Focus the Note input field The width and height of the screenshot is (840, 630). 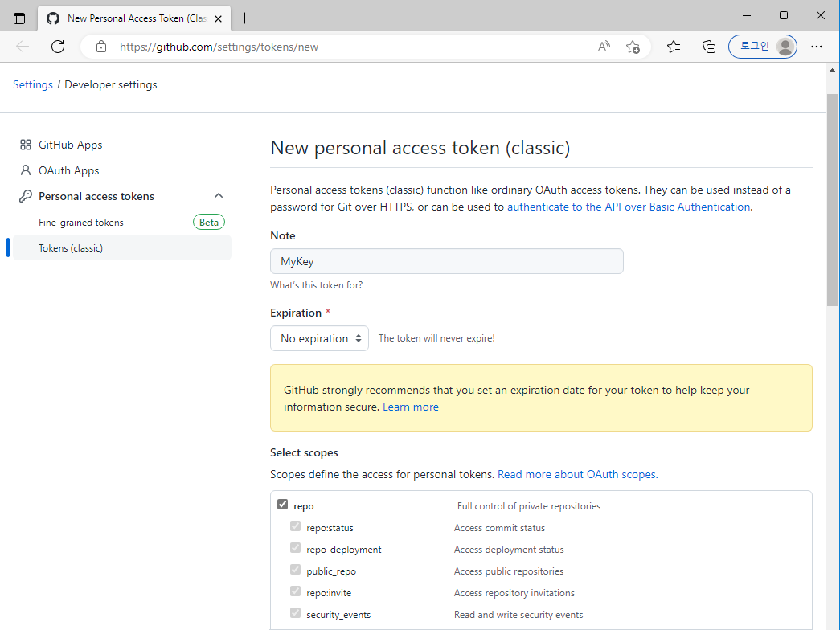tap(447, 261)
